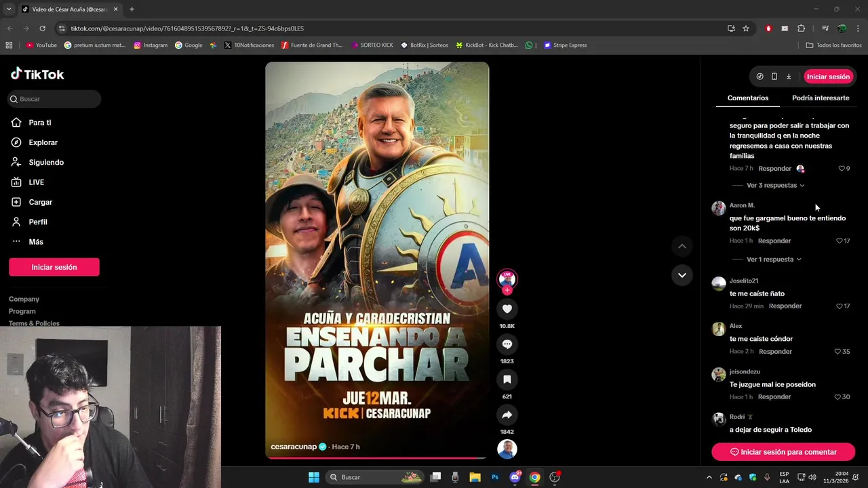Viewport: 868px width, 488px height.
Task: Like the comment with 9 likes
Action: [x=842, y=168]
